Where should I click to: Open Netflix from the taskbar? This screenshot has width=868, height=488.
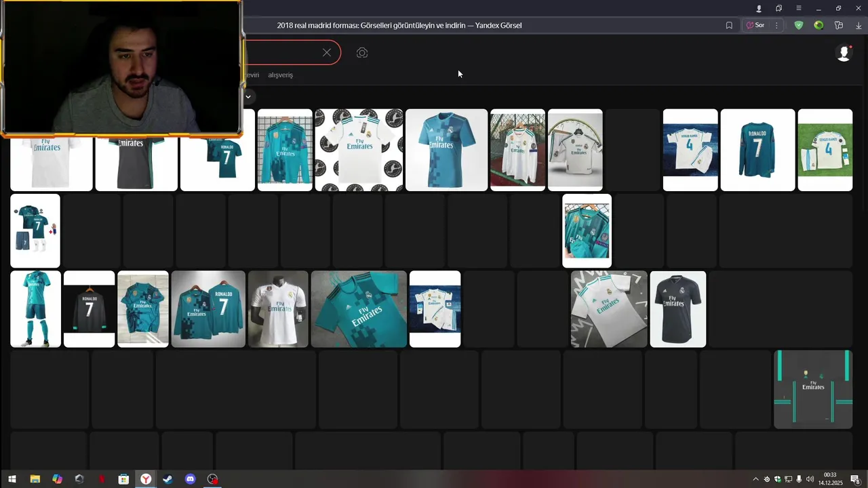[102, 479]
